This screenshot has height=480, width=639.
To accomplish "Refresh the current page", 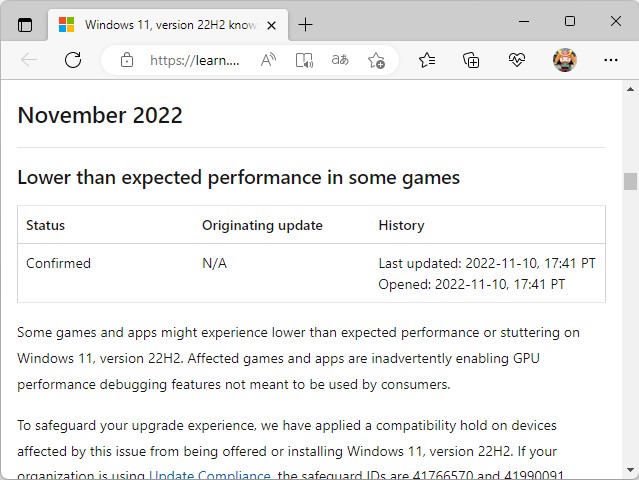I will tap(73, 60).
